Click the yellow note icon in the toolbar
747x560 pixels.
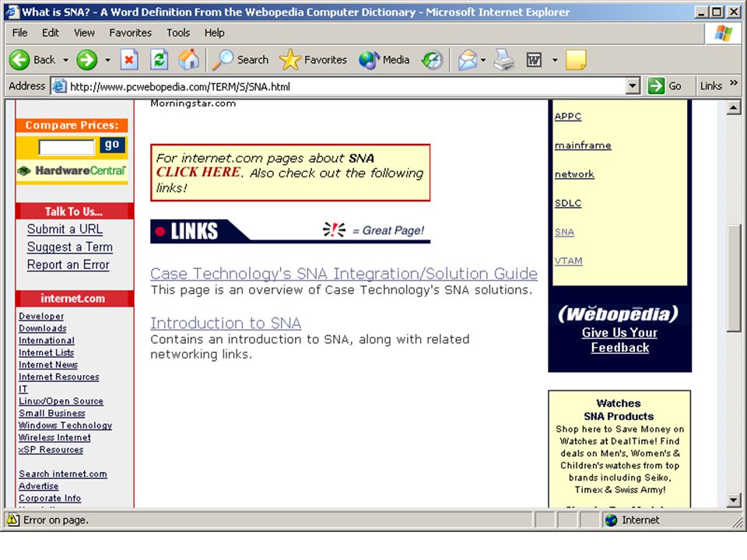pyautogui.click(x=576, y=60)
